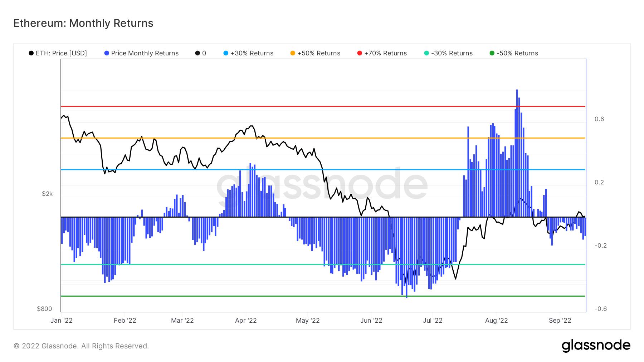Click the Aug '22 axis label

pyautogui.click(x=496, y=321)
